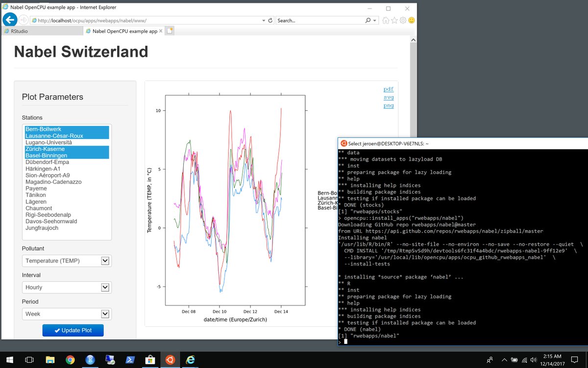Open PowerShell from taskbar
This screenshot has height=368, width=588.
pyautogui.click(x=130, y=360)
